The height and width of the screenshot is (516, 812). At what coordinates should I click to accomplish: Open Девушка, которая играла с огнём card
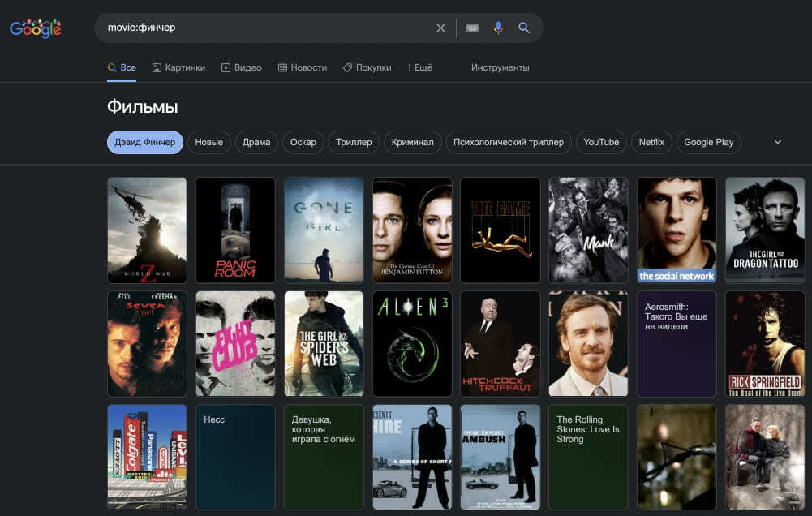(x=324, y=458)
